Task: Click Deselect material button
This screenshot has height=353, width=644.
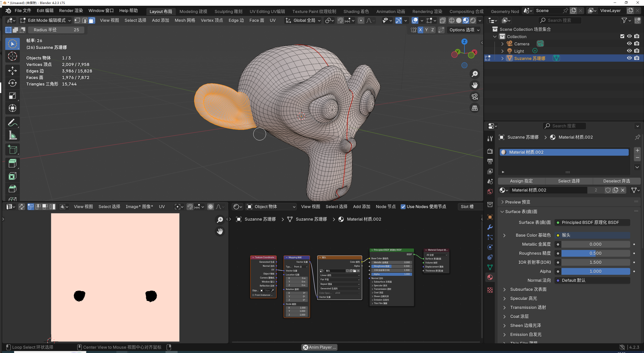Action: [x=616, y=181]
